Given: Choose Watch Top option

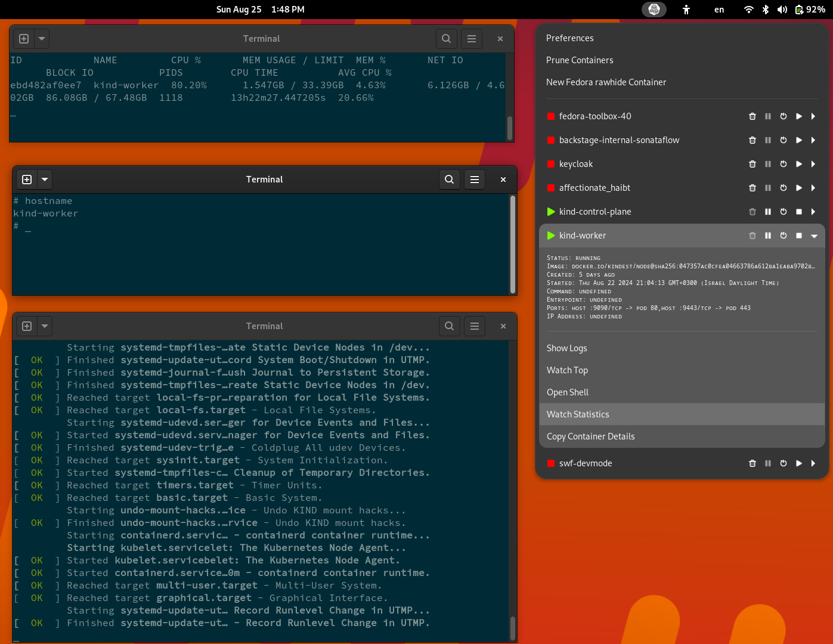Looking at the screenshot, I should (682, 370).
